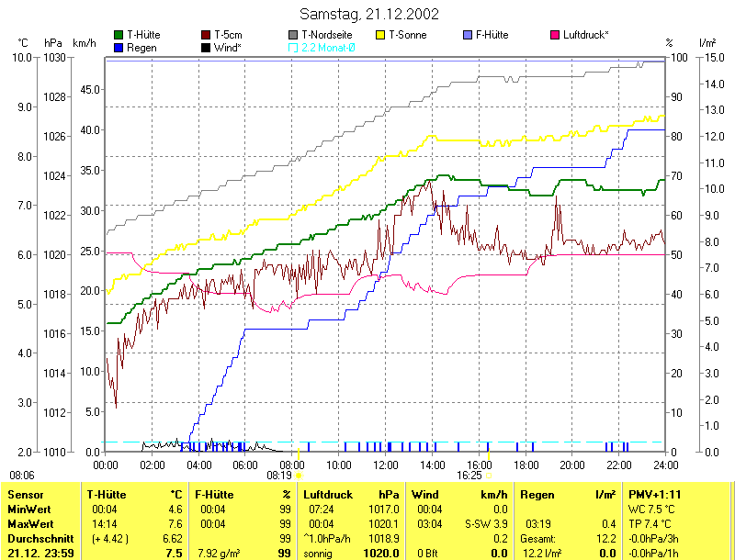Select the Durchschnitt row label

pyautogui.click(x=40, y=538)
